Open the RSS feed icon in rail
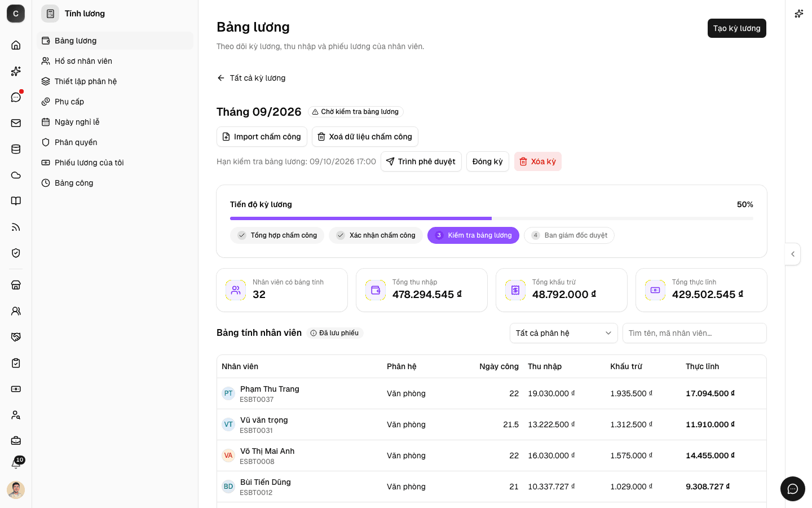 pyautogui.click(x=16, y=227)
